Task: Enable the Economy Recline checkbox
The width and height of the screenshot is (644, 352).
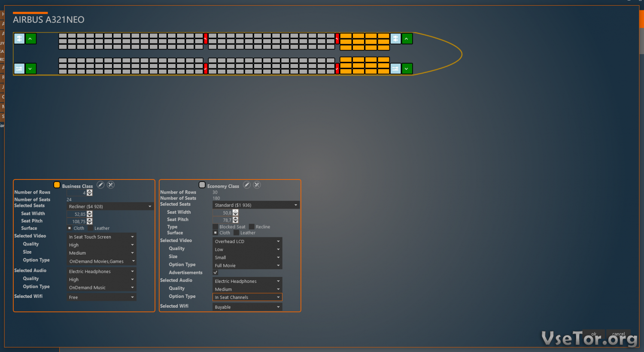Action: tap(252, 227)
